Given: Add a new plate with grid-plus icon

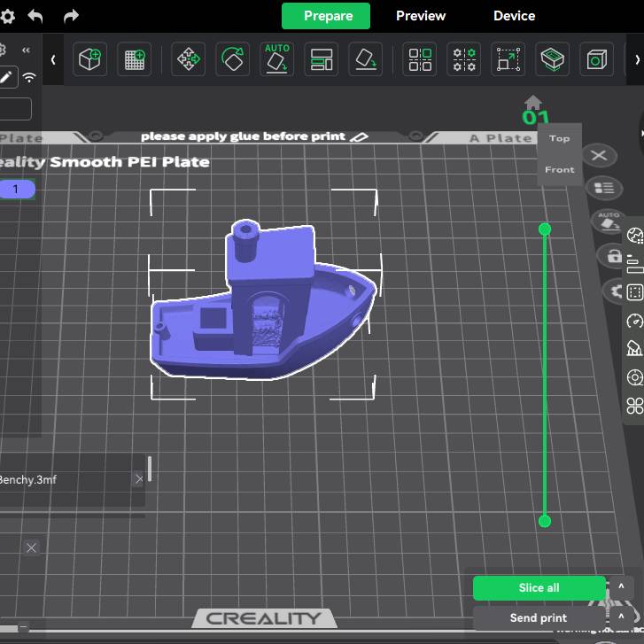Looking at the screenshot, I should (135, 59).
